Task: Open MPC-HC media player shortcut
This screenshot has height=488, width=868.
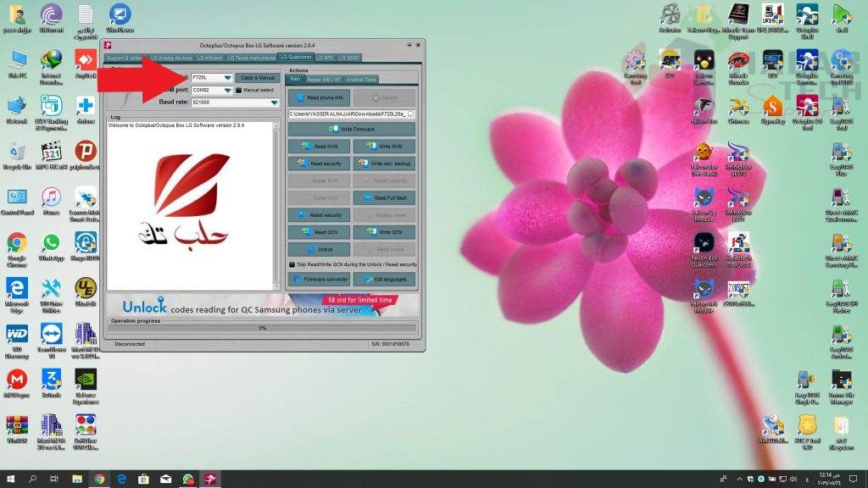Action: tap(51, 156)
